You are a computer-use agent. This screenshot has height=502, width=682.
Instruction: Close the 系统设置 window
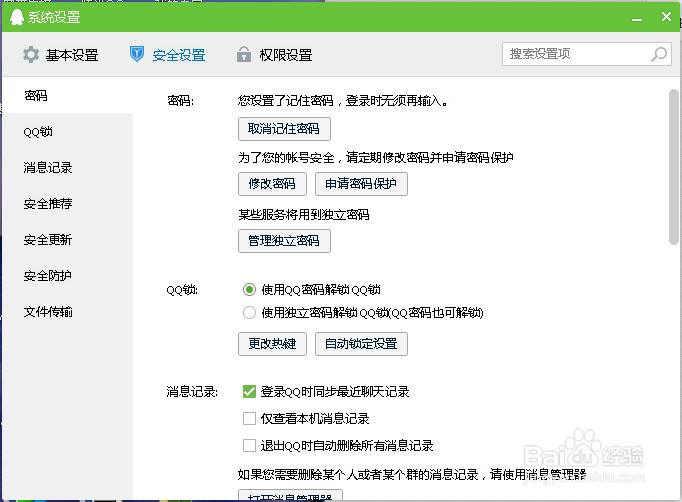pyautogui.click(x=666, y=17)
